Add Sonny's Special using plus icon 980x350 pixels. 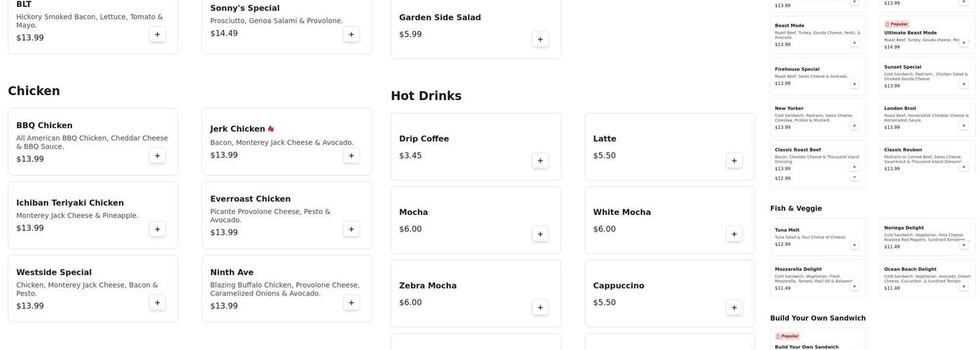(x=351, y=34)
